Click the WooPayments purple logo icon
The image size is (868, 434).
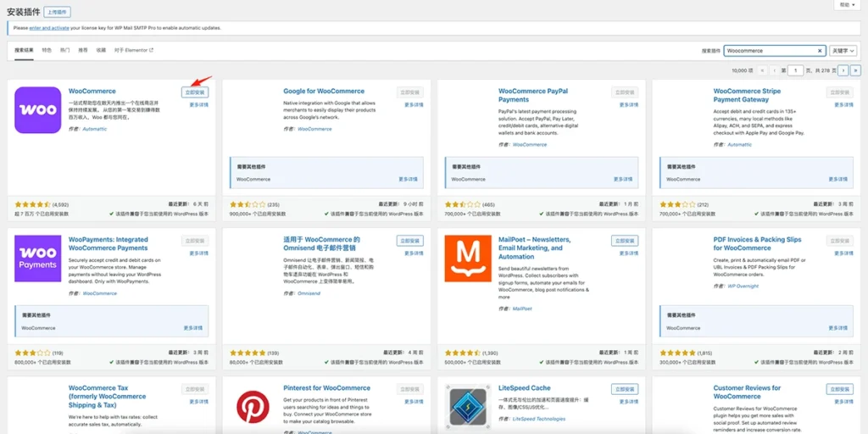pos(37,259)
